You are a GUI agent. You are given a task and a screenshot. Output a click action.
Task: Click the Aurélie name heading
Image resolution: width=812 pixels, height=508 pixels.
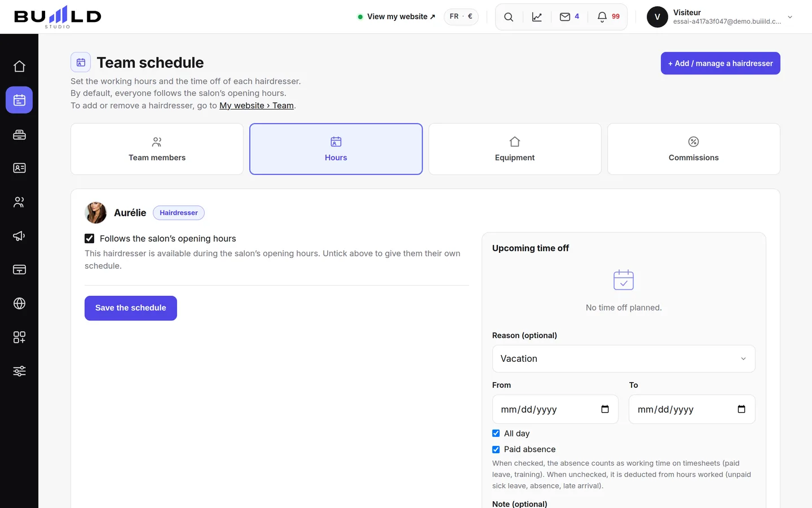[130, 213]
